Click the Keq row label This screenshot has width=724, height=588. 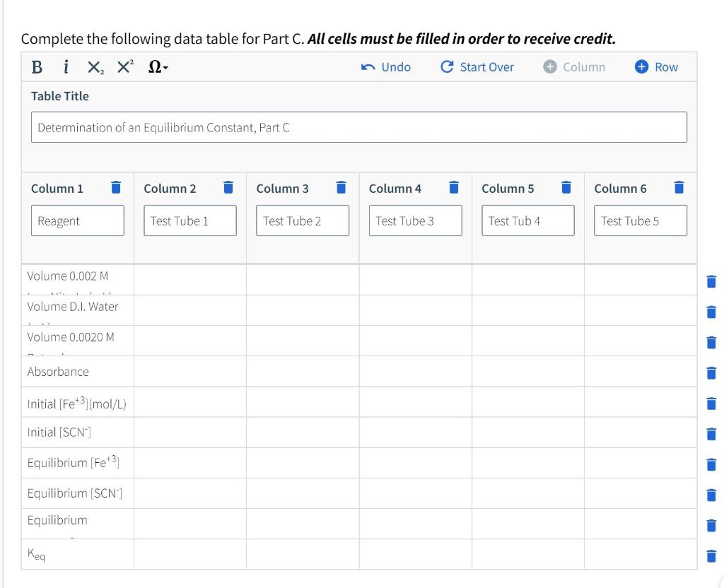click(36, 554)
